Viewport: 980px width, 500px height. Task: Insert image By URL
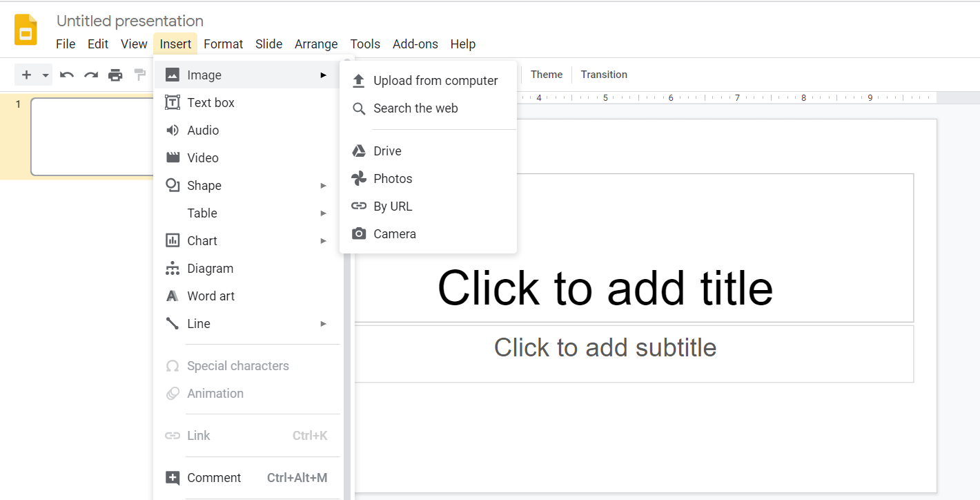click(x=428, y=206)
